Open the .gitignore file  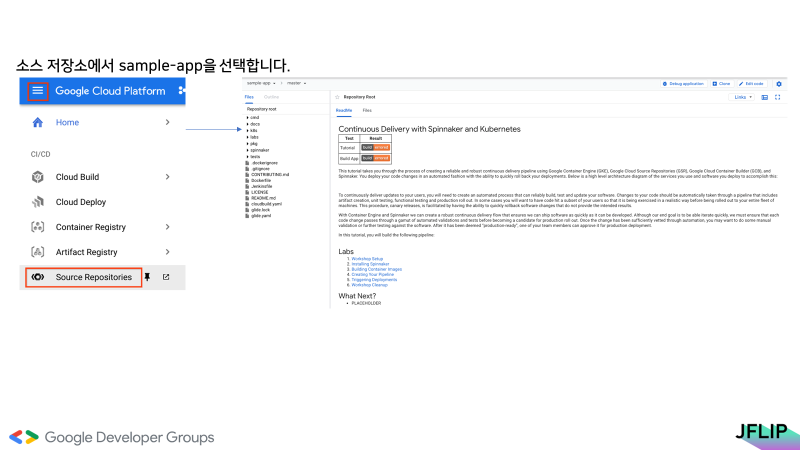tap(260, 169)
